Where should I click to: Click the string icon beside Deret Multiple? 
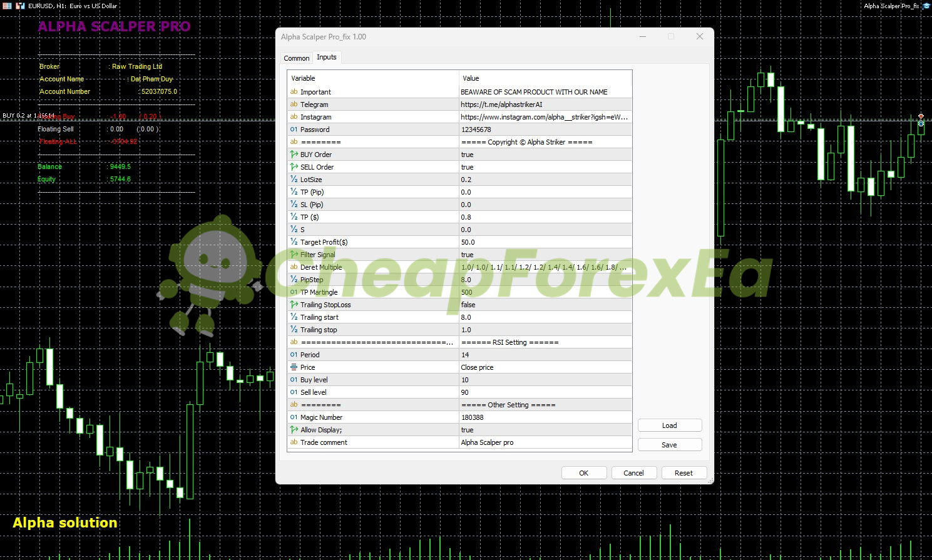(294, 267)
